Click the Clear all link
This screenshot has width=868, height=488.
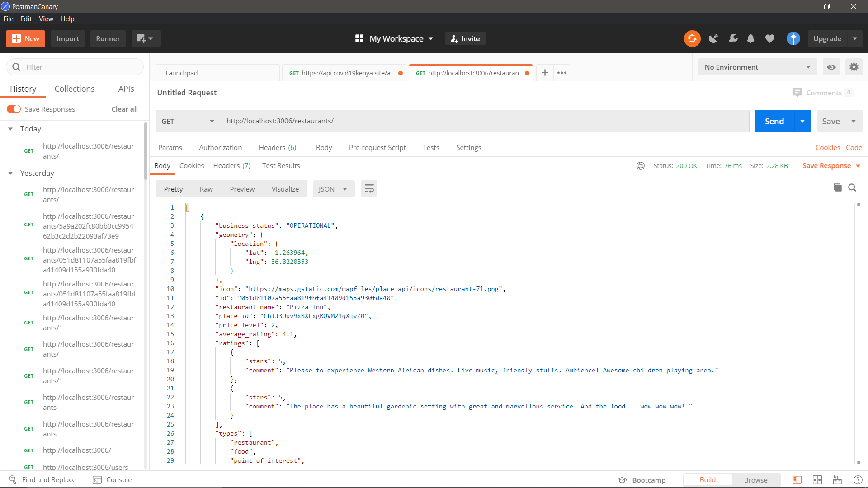(124, 109)
